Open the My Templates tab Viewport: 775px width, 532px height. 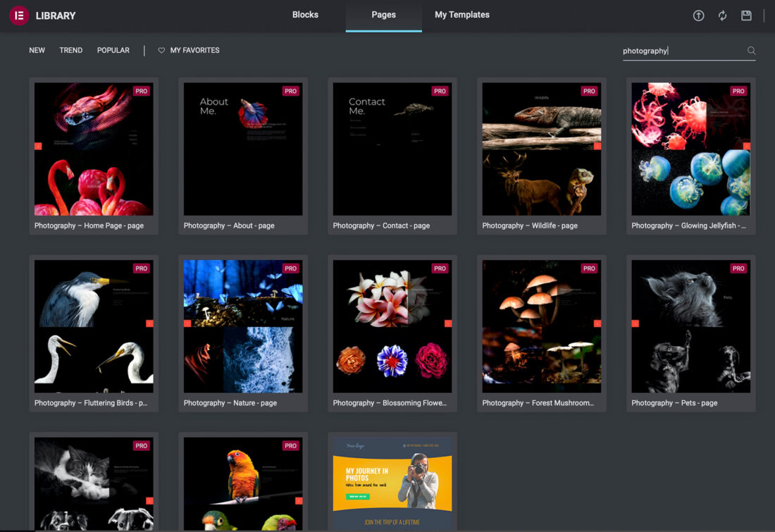(x=461, y=15)
